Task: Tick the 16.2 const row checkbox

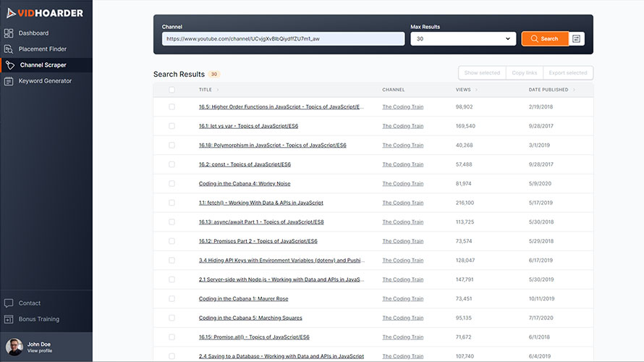Action: (171, 164)
